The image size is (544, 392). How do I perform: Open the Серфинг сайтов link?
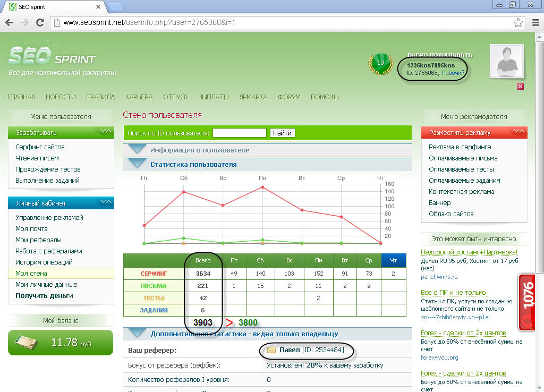point(40,147)
